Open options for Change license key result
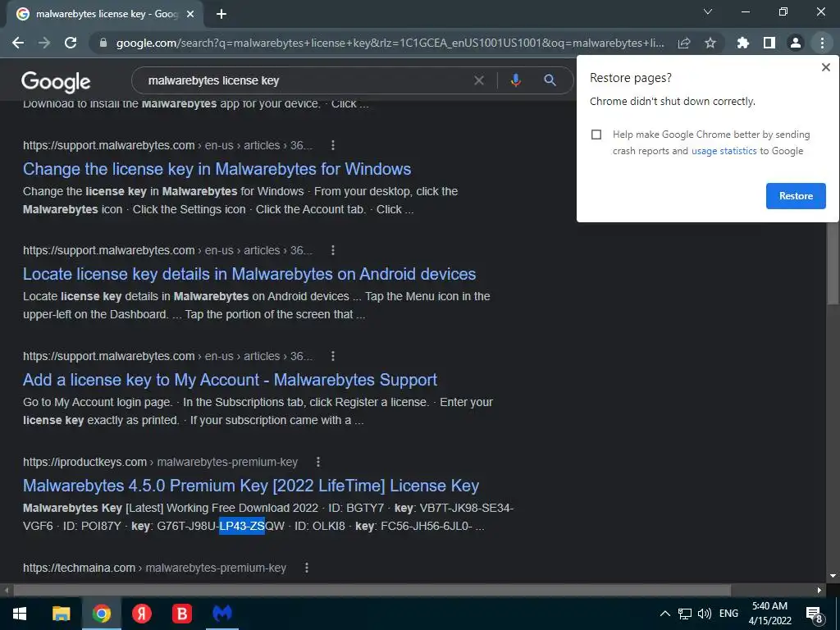This screenshot has width=840, height=630. pos(333,145)
